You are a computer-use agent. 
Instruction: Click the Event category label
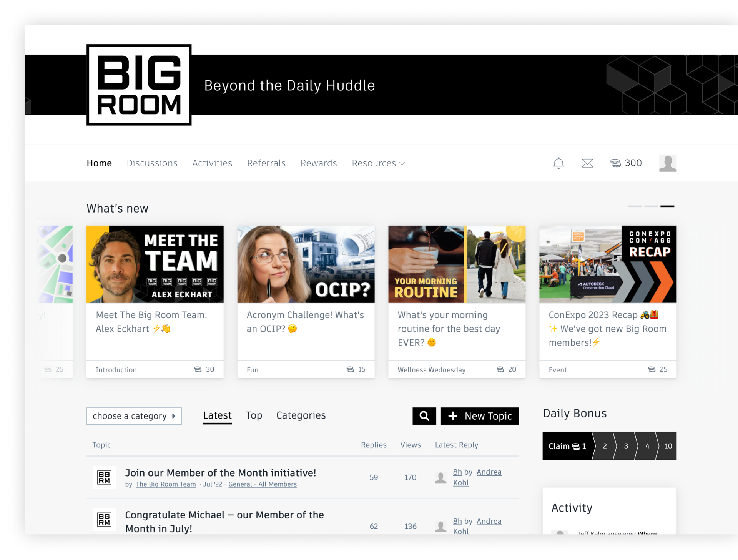(x=558, y=370)
